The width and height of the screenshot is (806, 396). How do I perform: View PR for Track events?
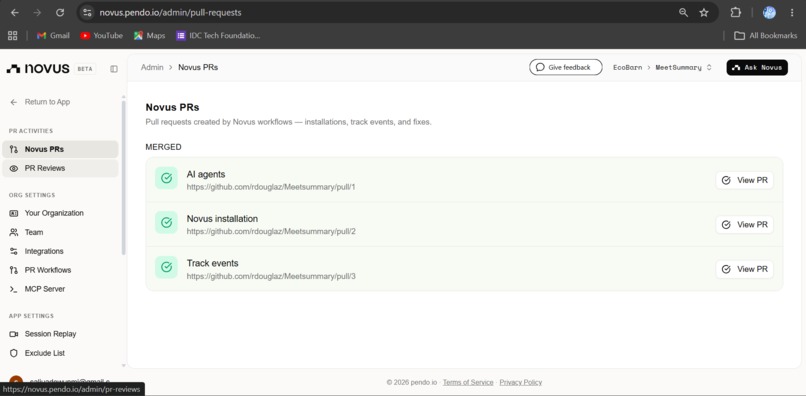[x=744, y=269]
